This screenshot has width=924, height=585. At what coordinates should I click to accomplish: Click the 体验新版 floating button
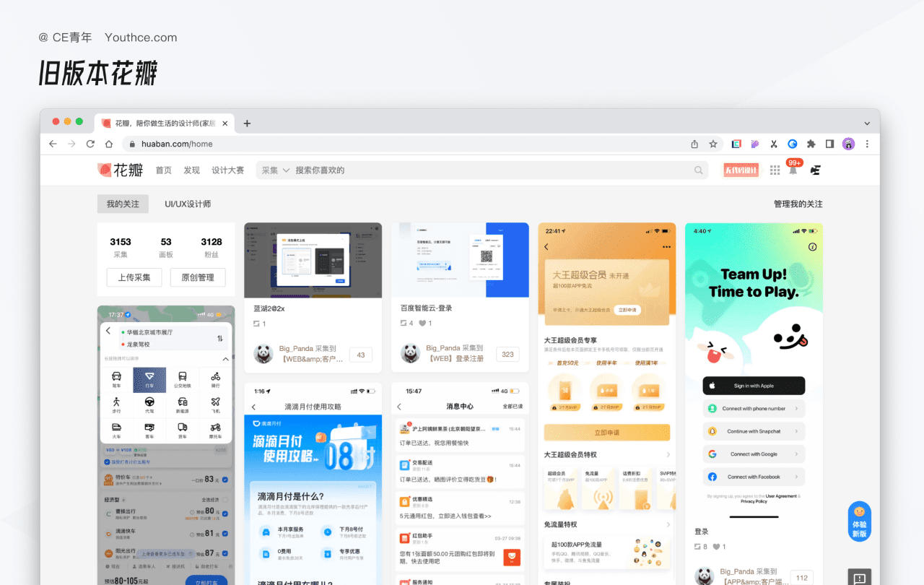pos(859,521)
